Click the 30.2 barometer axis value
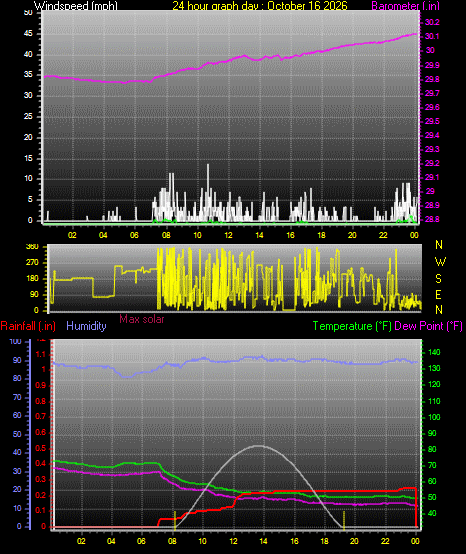This screenshot has width=466, height=554. tap(432, 22)
